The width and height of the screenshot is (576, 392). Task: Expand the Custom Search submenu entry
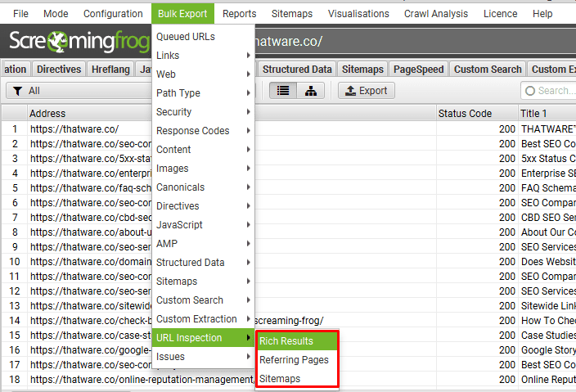[x=203, y=300]
